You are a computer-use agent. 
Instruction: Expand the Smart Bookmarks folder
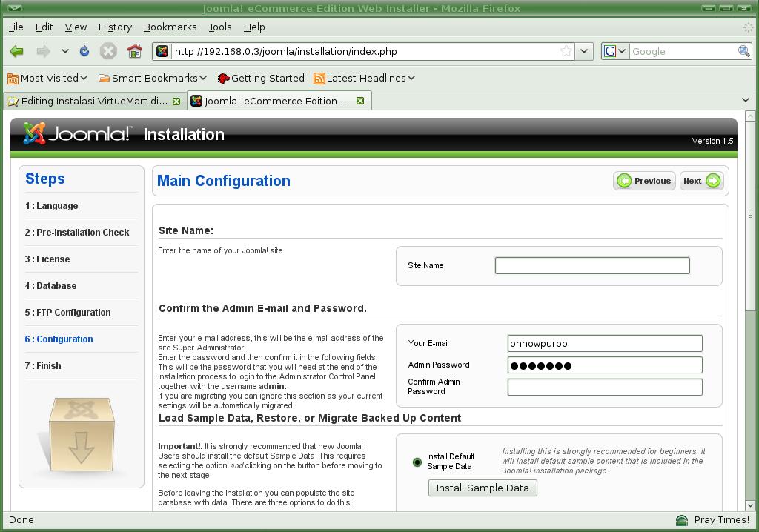coord(153,78)
